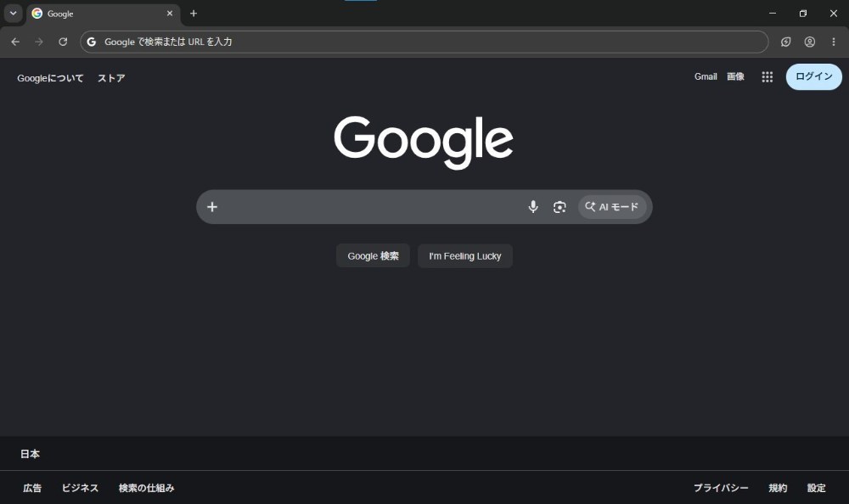Click the Google logo
Image resolution: width=849 pixels, height=504 pixels.
424,142
